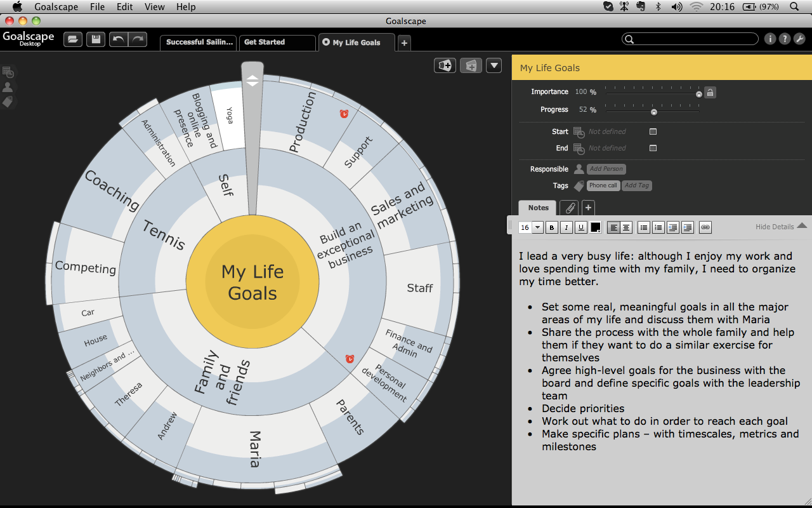
Task: Toggle italic formatting in notes
Action: (566, 227)
